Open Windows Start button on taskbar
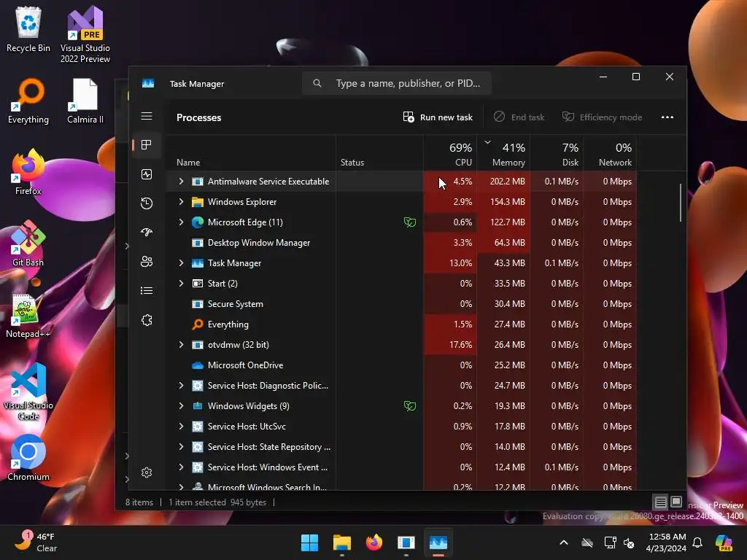Screen dimensions: 747x560 pyautogui.click(x=309, y=542)
